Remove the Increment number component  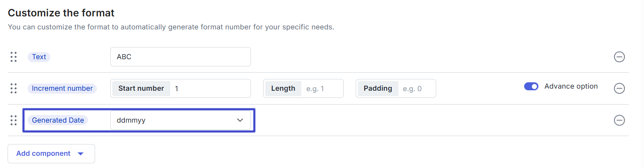click(x=619, y=88)
